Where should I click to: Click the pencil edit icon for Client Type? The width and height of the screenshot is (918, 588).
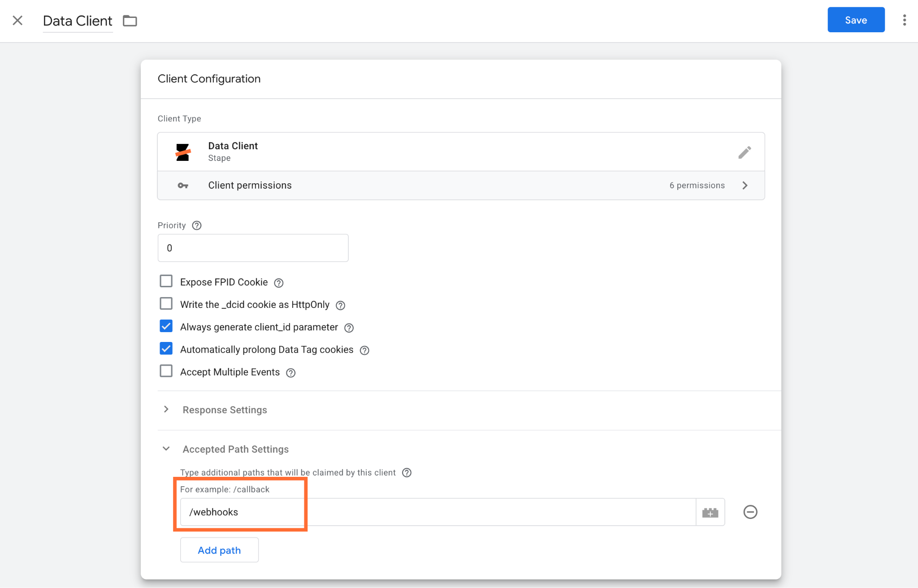pos(745,152)
